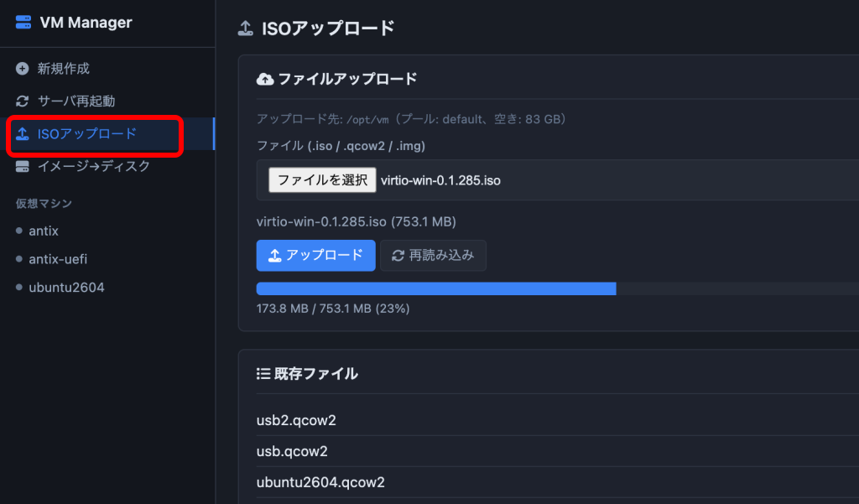Viewport: 859px width, 504px height.
Task: Click the upload icon in ISOアップロード sidebar item
Action: point(22,133)
